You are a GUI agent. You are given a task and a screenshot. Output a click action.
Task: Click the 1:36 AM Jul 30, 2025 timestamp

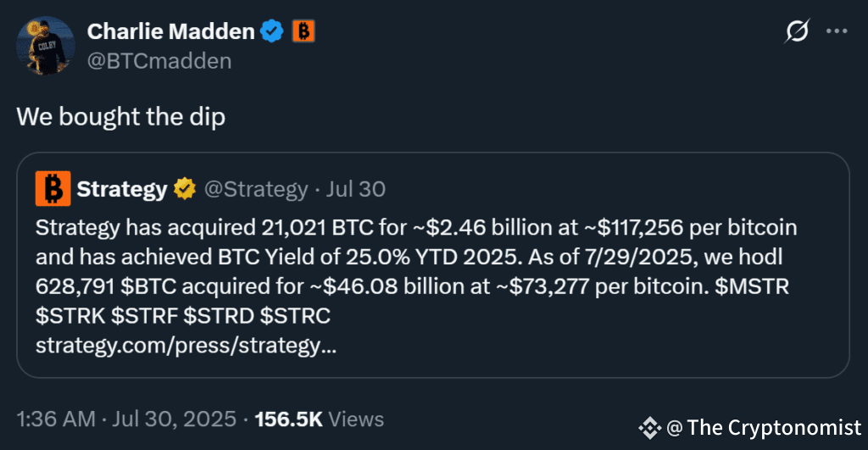(x=126, y=419)
